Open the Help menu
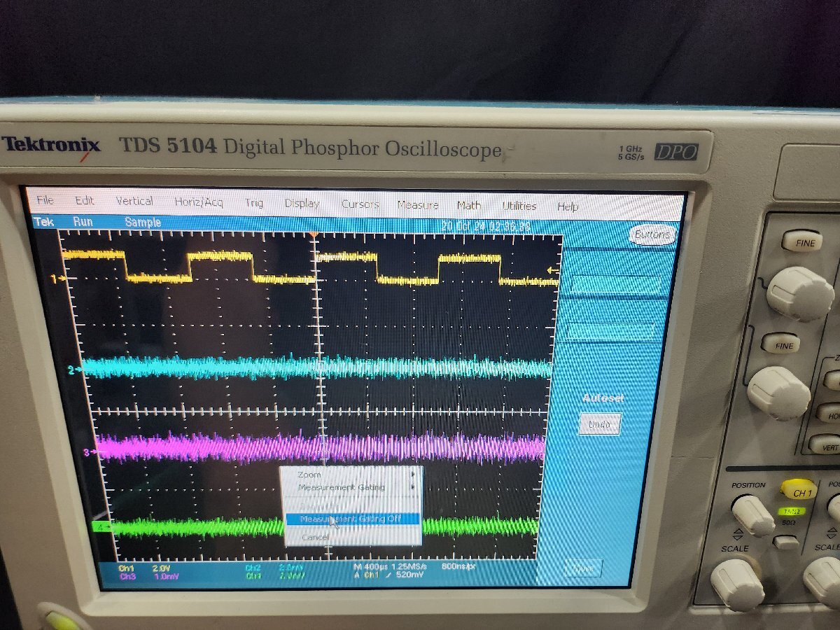Screen dimensions: 840x630 pyautogui.click(x=568, y=207)
